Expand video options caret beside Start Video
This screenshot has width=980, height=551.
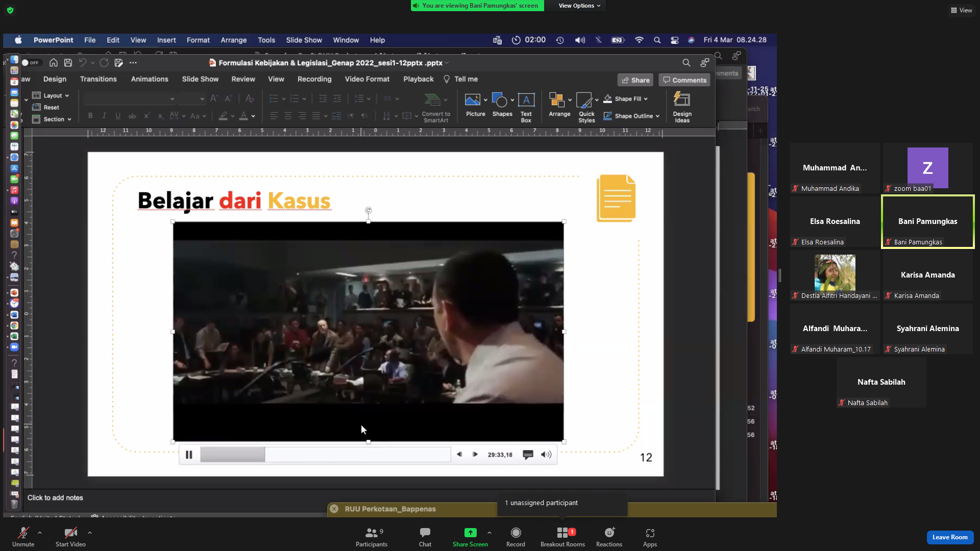[x=90, y=533]
